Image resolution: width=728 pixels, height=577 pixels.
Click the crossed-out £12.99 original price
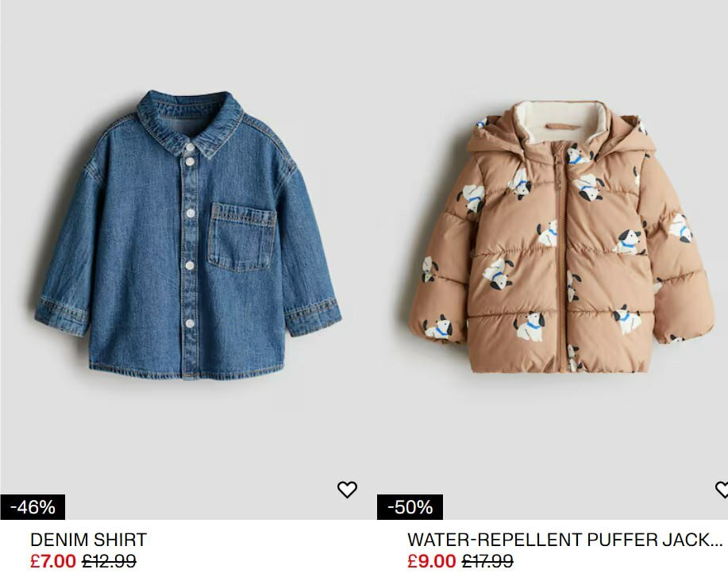coord(109,561)
